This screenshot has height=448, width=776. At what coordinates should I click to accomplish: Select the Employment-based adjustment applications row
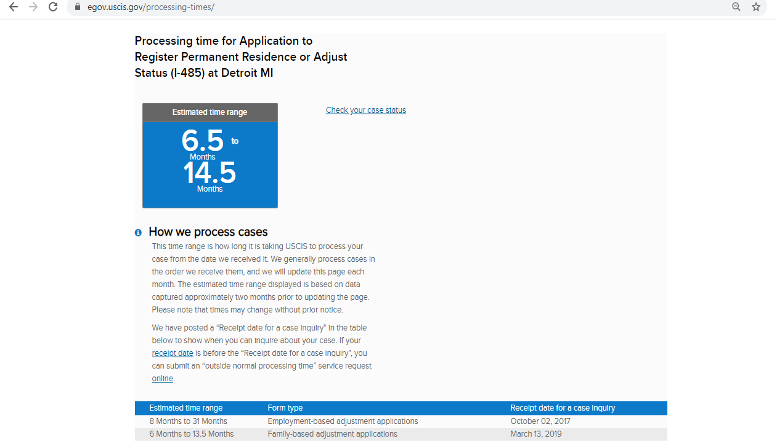(x=342, y=421)
